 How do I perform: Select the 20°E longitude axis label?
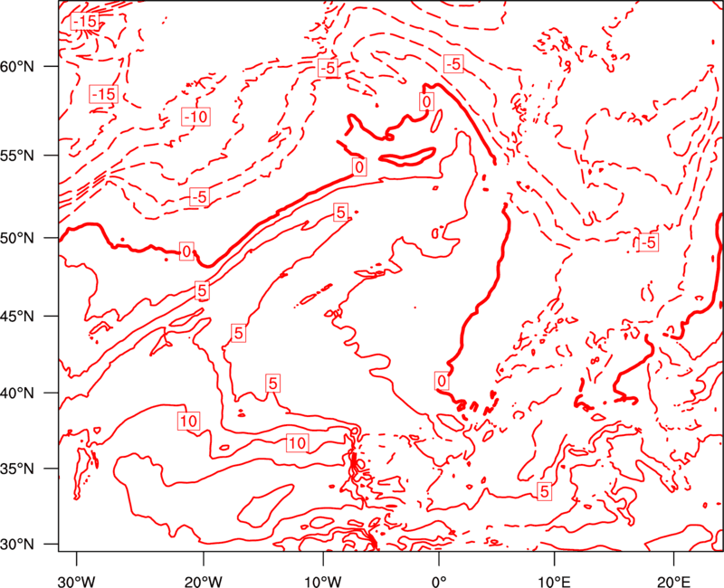(x=673, y=582)
